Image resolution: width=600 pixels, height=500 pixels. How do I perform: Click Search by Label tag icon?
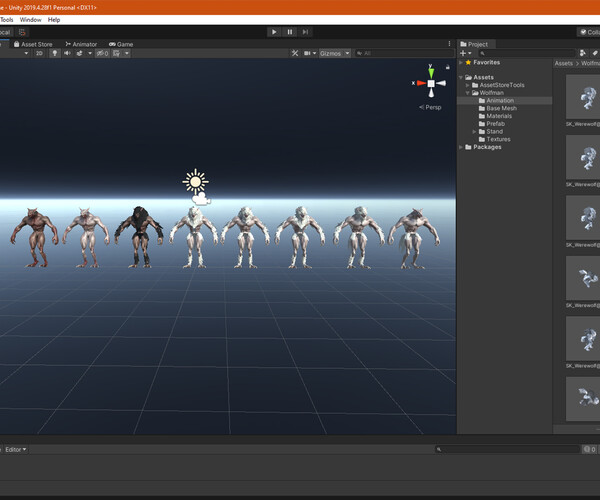click(x=595, y=53)
